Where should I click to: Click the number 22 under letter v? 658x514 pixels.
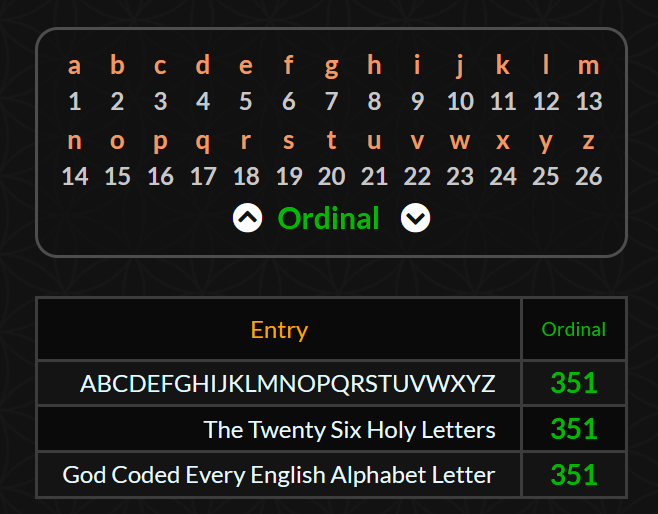417,176
